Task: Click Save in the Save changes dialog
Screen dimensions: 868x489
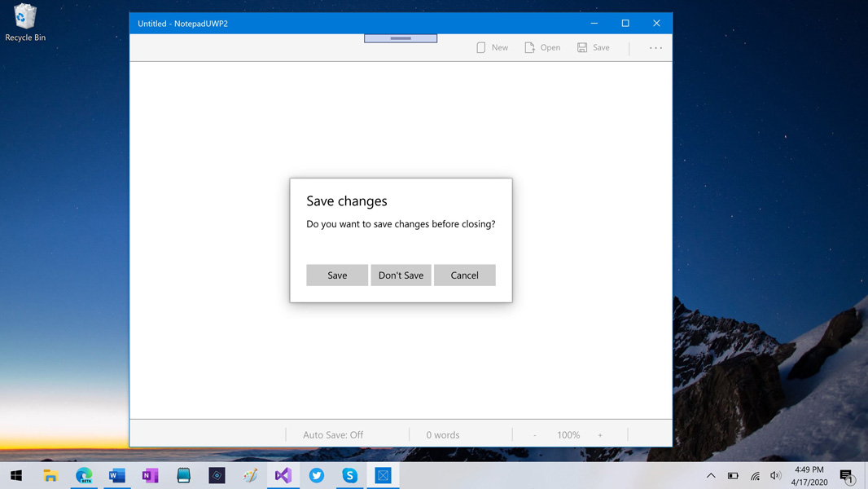Action: [337, 275]
